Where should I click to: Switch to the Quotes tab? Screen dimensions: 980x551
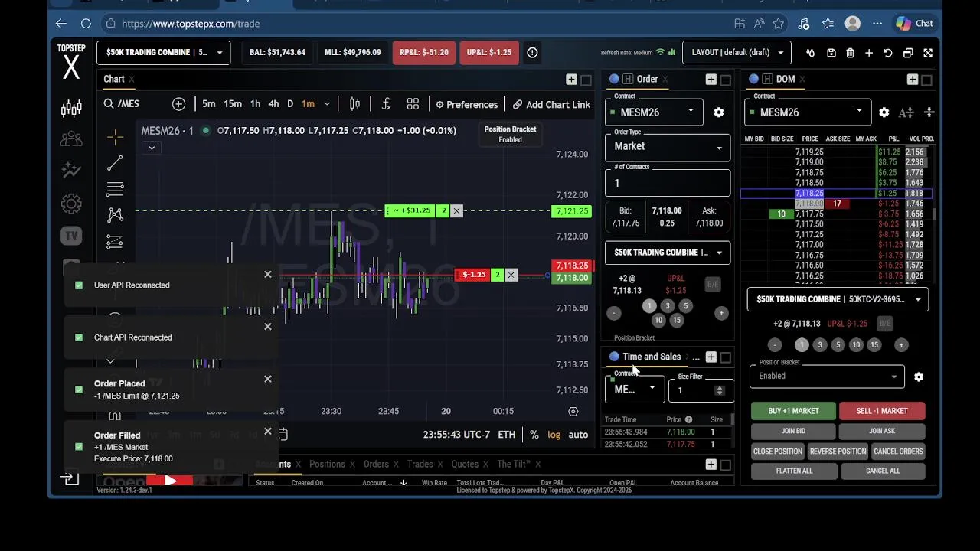pos(465,465)
